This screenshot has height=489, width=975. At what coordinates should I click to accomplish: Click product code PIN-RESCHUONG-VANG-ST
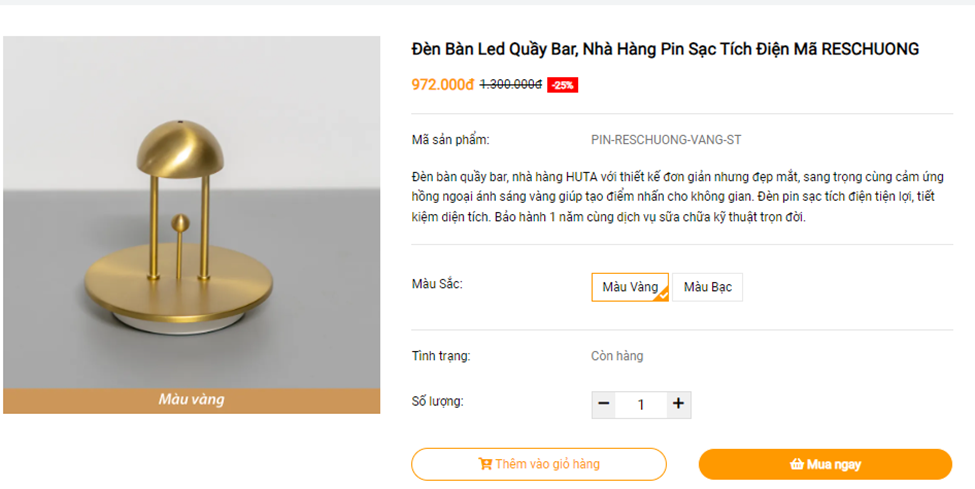point(665,140)
